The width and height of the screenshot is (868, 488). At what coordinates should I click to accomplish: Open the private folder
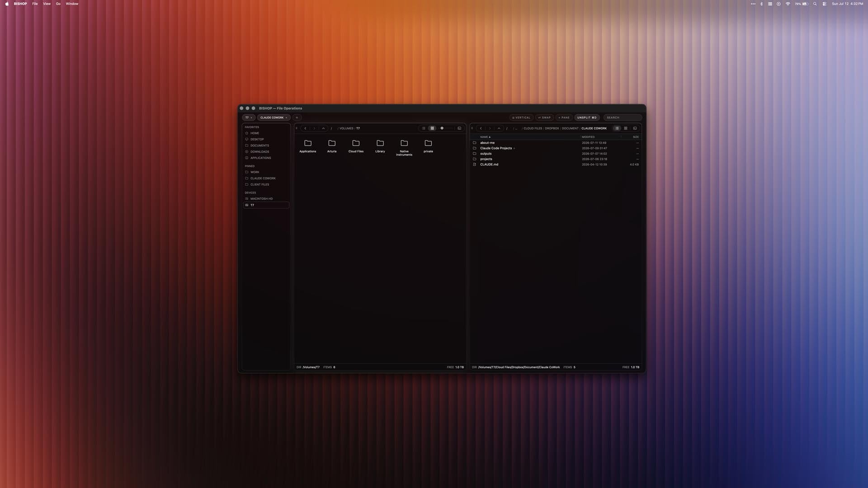click(x=428, y=146)
